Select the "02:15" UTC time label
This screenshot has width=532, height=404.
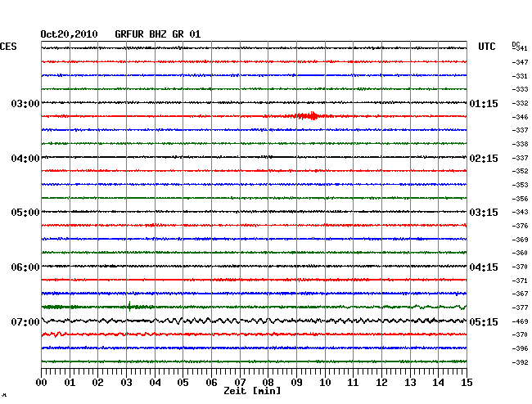tap(484, 159)
